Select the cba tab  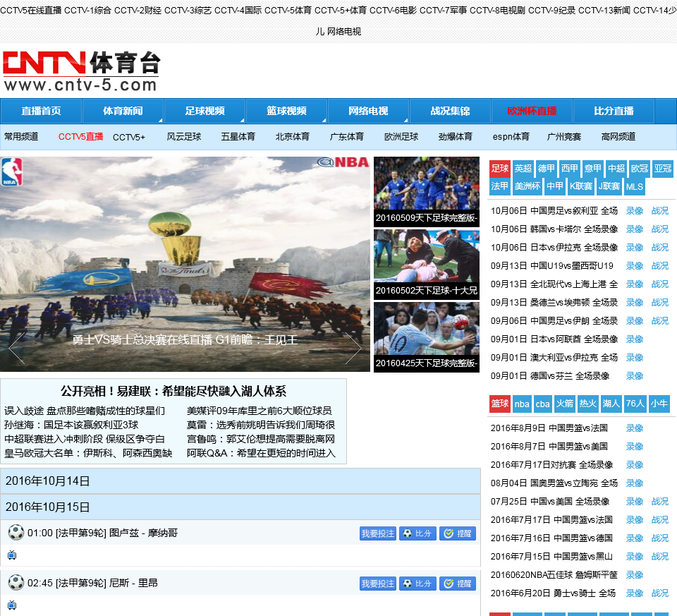(543, 404)
